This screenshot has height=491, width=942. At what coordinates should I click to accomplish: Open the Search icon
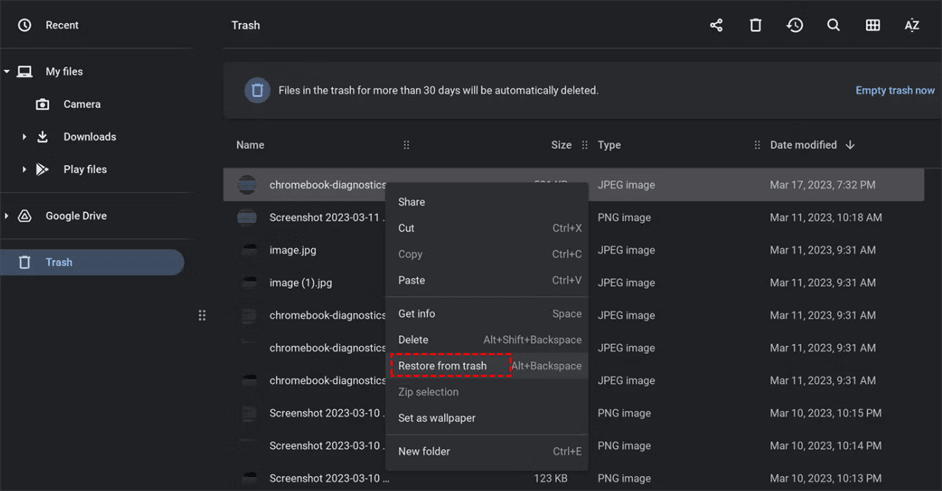833,25
